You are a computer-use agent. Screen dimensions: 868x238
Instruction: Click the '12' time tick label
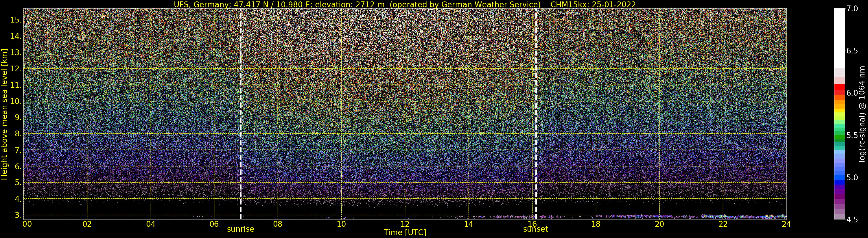(x=405, y=224)
